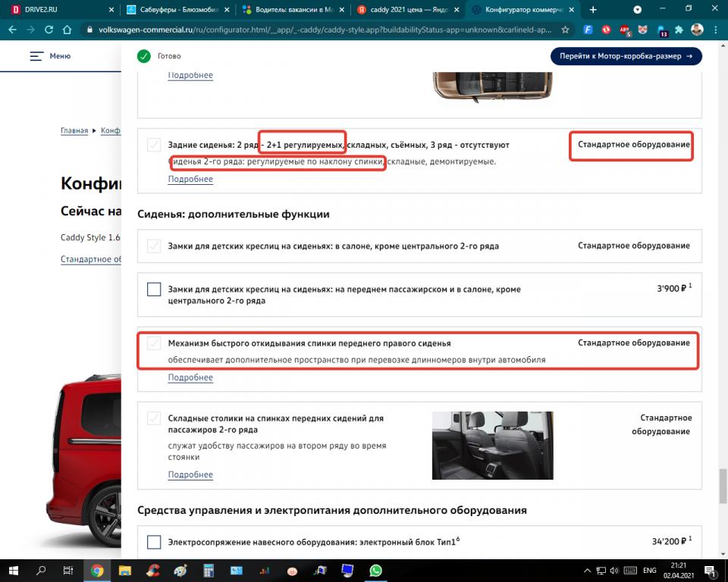Viewport: 728px width, 582px height.
Task: Toggle the Механизм быстрого откидывания checkbox
Action: [154, 343]
